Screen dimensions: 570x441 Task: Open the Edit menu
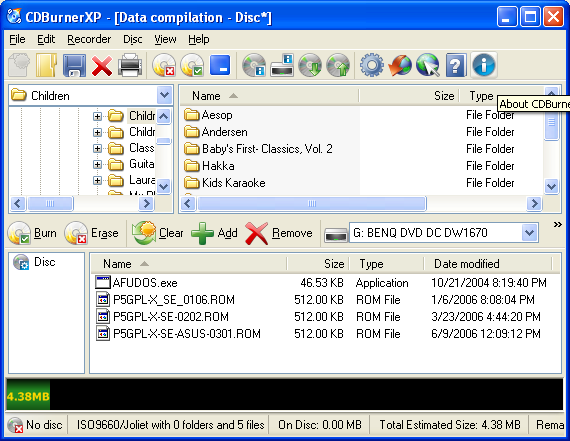pos(46,39)
